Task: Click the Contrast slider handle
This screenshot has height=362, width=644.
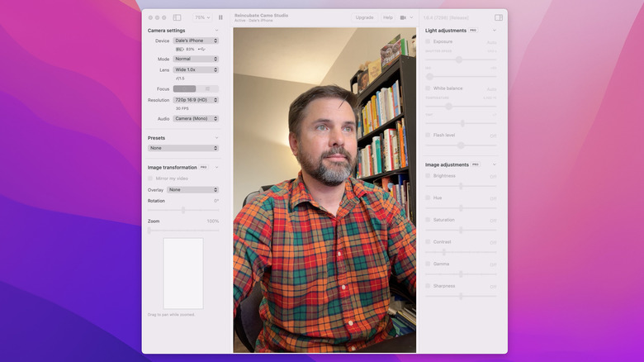Action: pos(444,252)
